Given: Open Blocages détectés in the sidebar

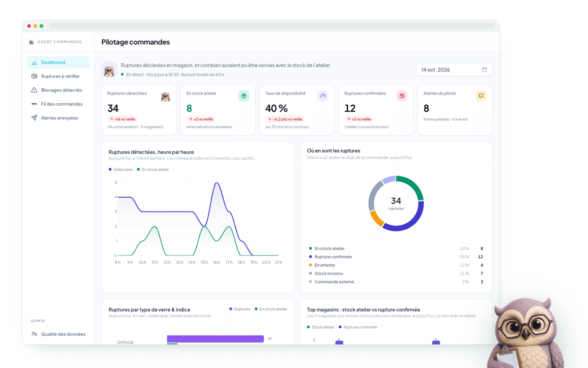Looking at the screenshot, I should (58, 90).
